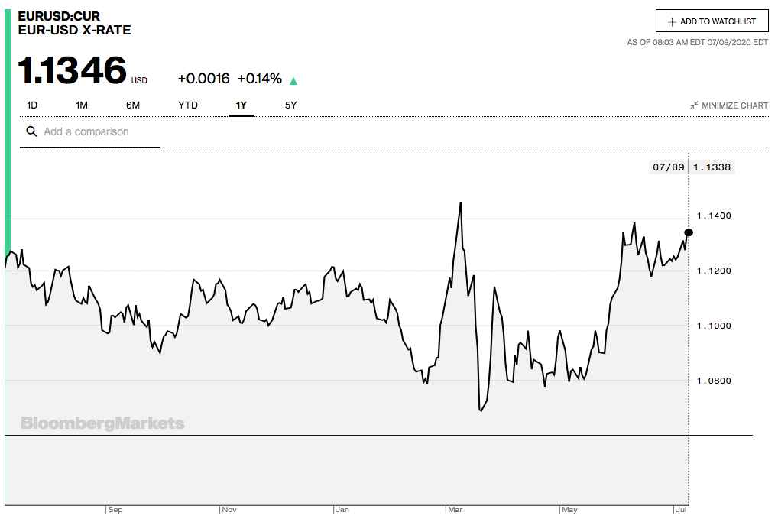Click the 07/09 date tooltip label
The height and width of the screenshot is (532, 778).
[669, 167]
